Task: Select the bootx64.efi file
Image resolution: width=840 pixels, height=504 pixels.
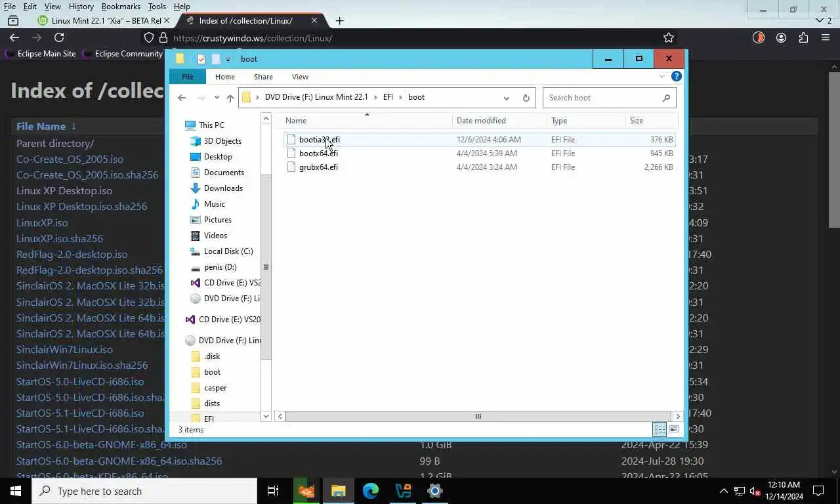Action: click(318, 154)
